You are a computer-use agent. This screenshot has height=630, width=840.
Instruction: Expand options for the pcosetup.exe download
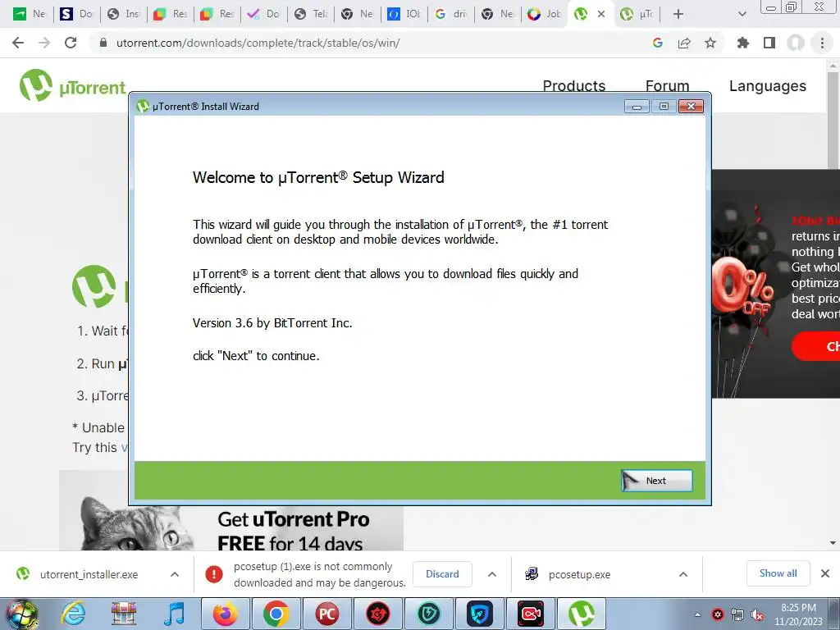[x=683, y=574]
